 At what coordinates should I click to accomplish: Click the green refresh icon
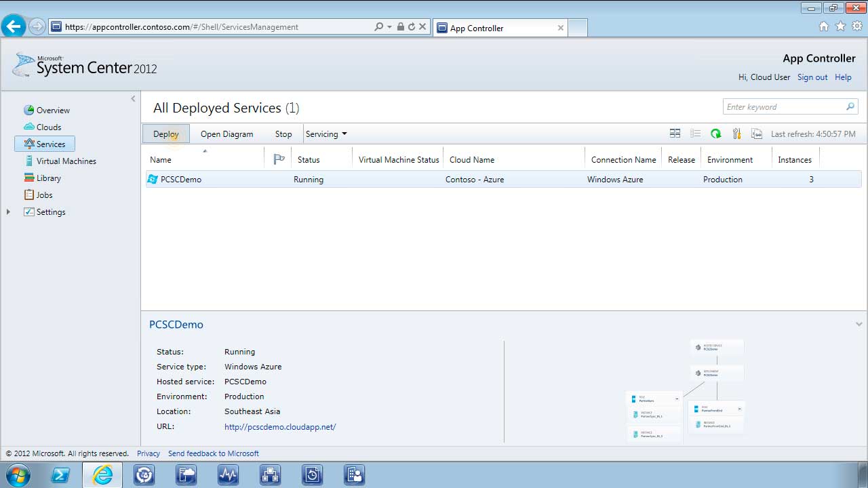(x=715, y=134)
